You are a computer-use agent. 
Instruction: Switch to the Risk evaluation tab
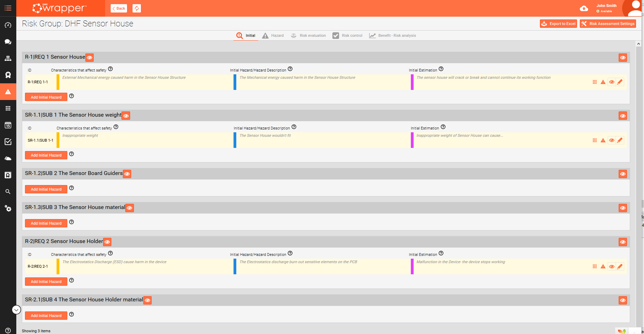308,35
